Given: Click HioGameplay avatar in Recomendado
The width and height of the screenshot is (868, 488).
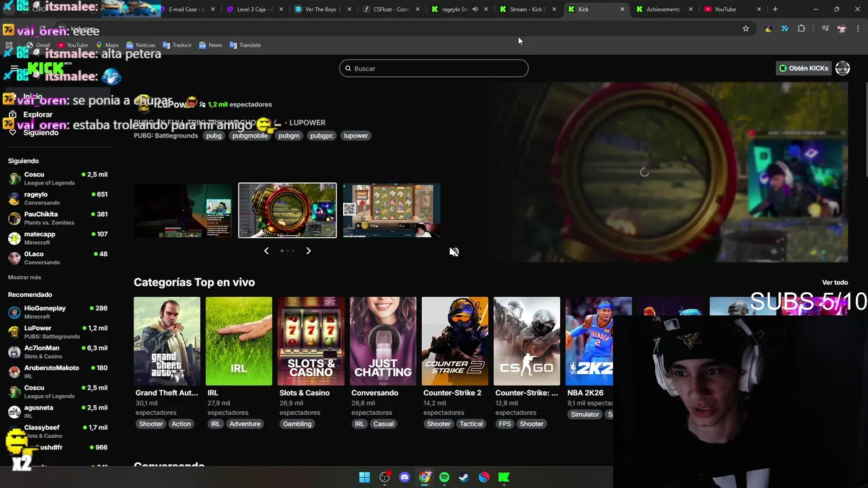Looking at the screenshot, I should pos(14,312).
